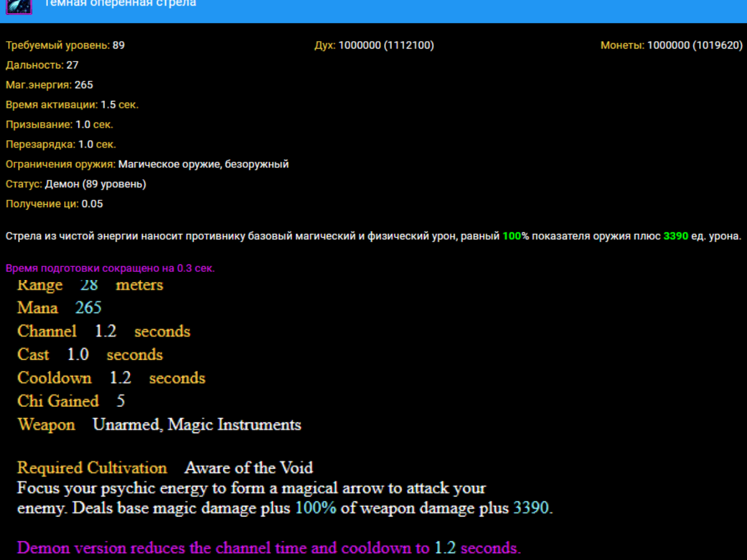Select the Channel 1.2 seconds line
Screen dimensions: 747x560
coord(103,332)
